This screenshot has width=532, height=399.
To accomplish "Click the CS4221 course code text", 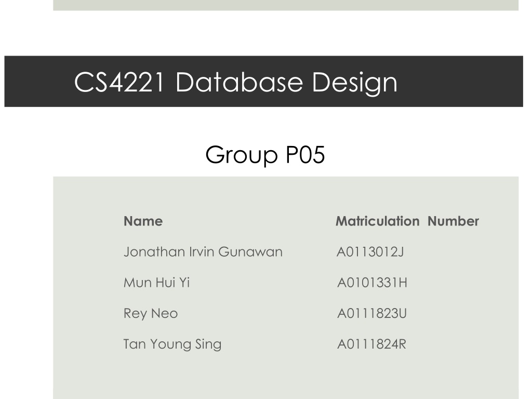I will pos(119,82).
